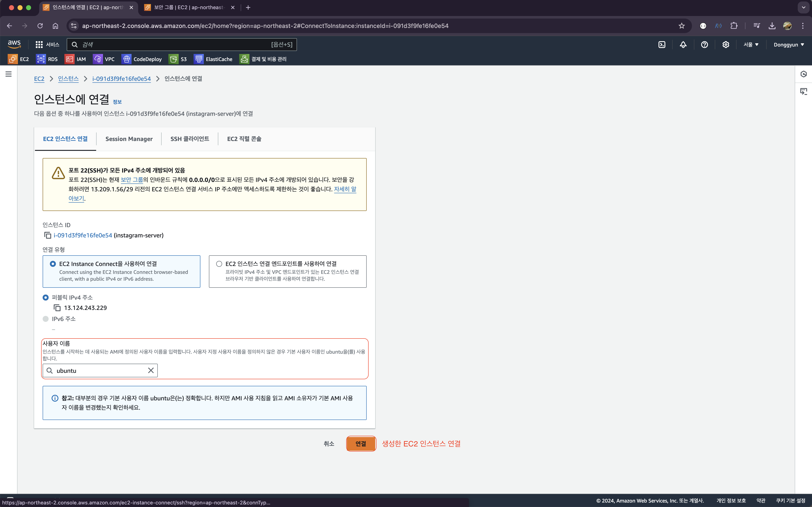Clear the ubuntu username with X icon
This screenshot has height=507, width=812.
coord(151,370)
